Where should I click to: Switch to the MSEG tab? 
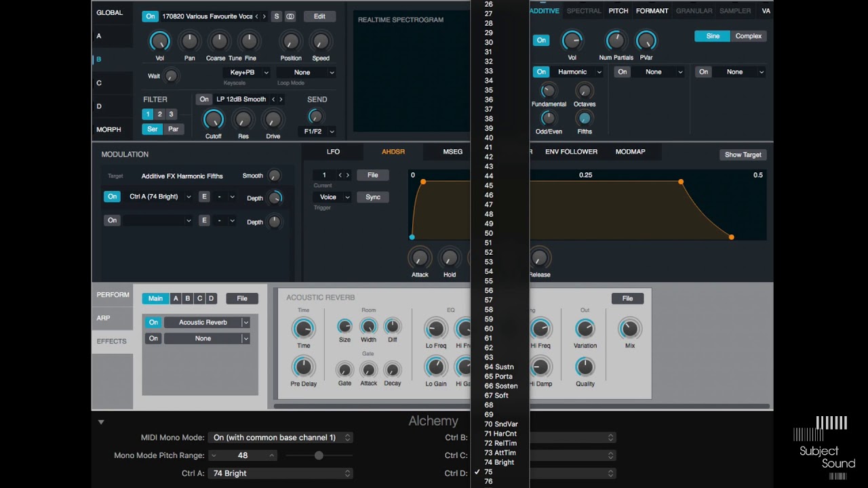pos(452,152)
